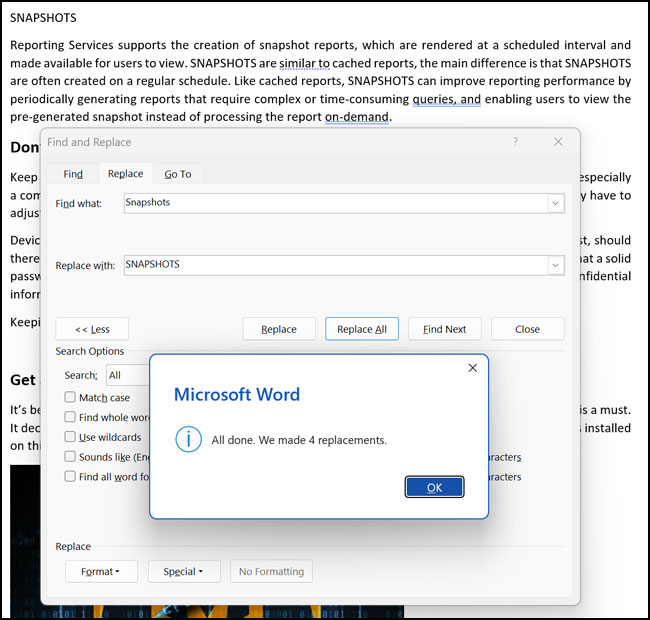The width and height of the screenshot is (650, 620).
Task: Toggle the Sounds like (English) checkbox
Action: 70,456
